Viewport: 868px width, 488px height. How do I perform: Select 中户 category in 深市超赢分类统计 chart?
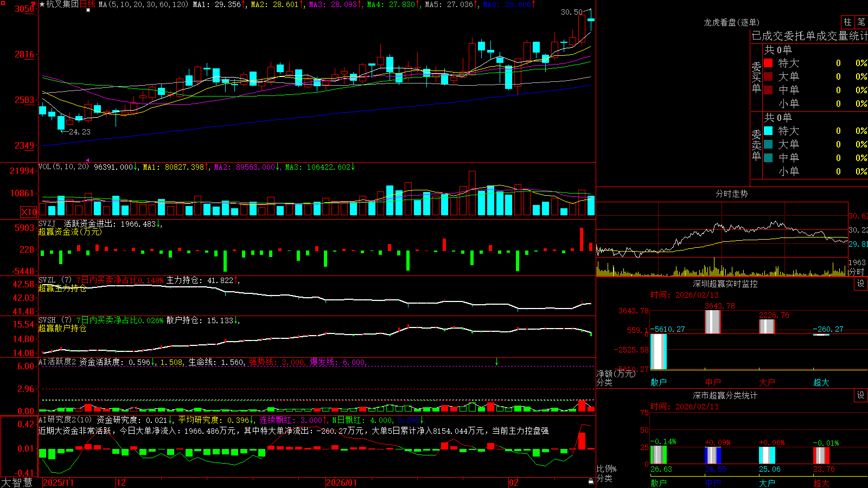713,483
